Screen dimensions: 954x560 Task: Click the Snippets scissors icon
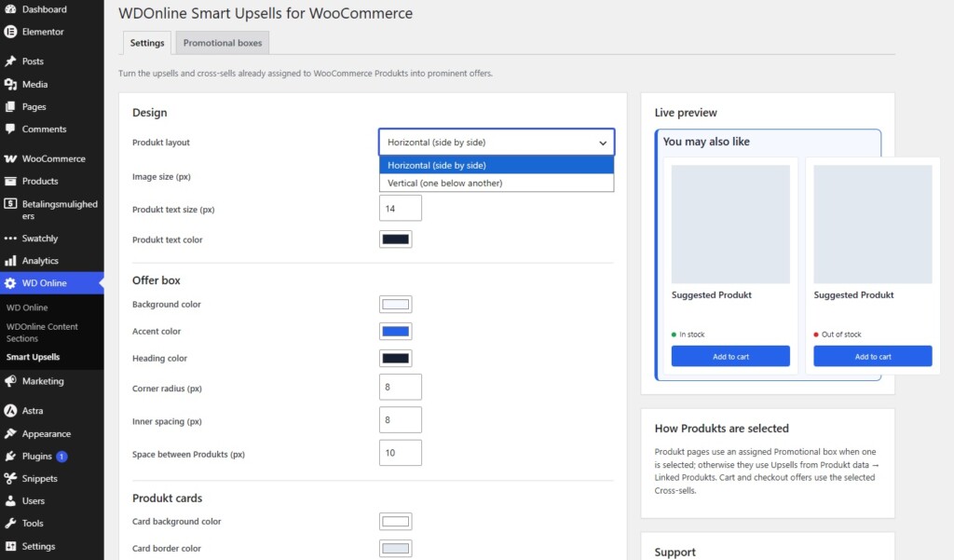tap(10, 478)
